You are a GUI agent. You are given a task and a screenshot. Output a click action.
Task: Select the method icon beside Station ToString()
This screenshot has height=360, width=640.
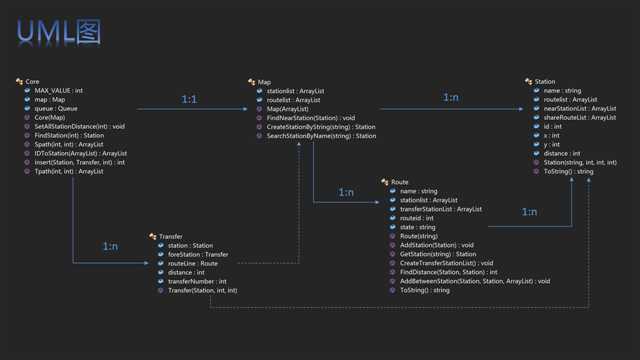[536, 171]
